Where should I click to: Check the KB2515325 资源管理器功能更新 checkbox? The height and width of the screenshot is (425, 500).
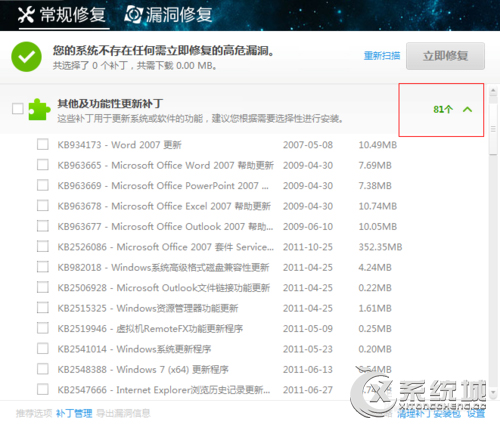pyautogui.click(x=43, y=308)
